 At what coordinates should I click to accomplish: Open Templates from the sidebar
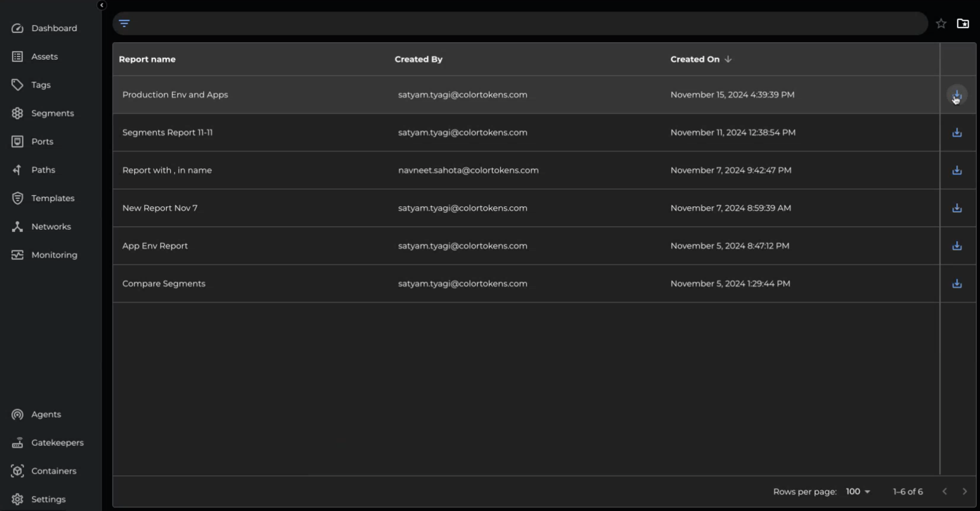[52, 198]
